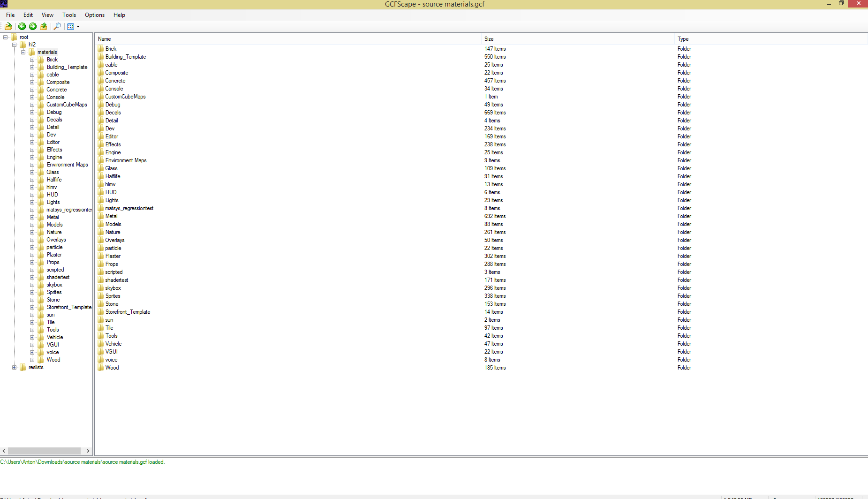The width and height of the screenshot is (868, 499).
Task: Select 'shadertest' in the file list
Action: pyautogui.click(x=116, y=280)
